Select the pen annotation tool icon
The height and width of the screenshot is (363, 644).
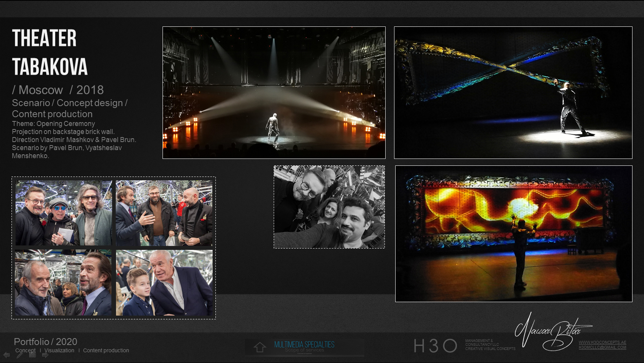19,355
